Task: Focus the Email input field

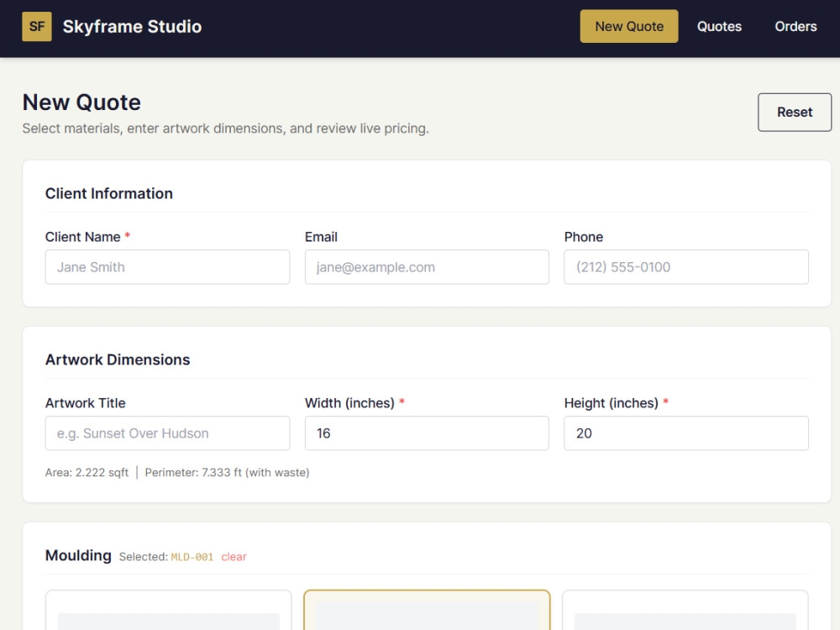Action: [x=427, y=267]
